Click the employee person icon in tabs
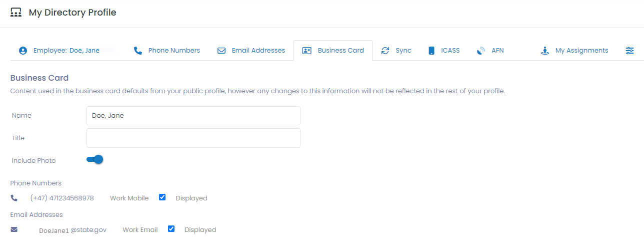644x244 pixels. (x=22, y=51)
